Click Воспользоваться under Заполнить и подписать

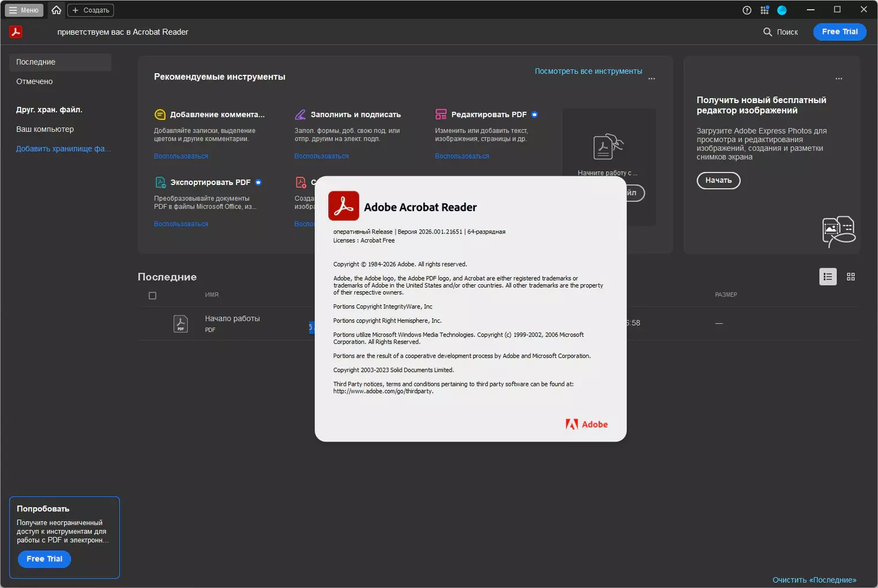pos(321,156)
